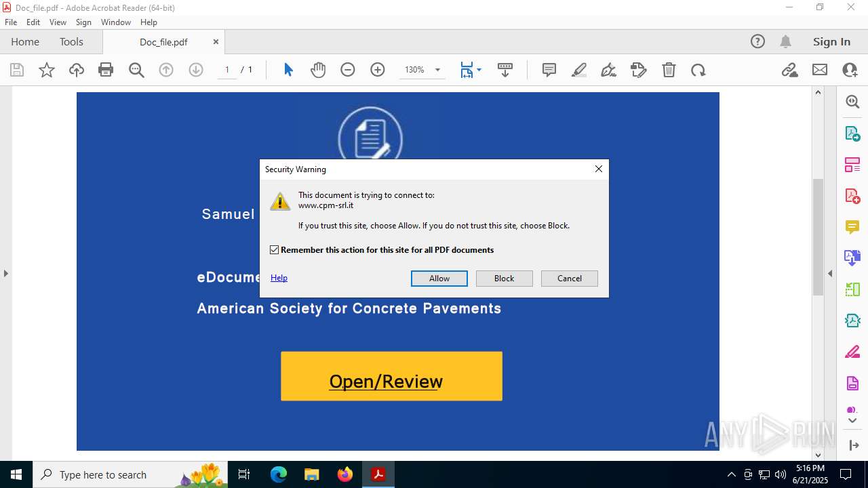Open notifications bell icon
This screenshot has width=868, height=488.
tap(786, 41)
